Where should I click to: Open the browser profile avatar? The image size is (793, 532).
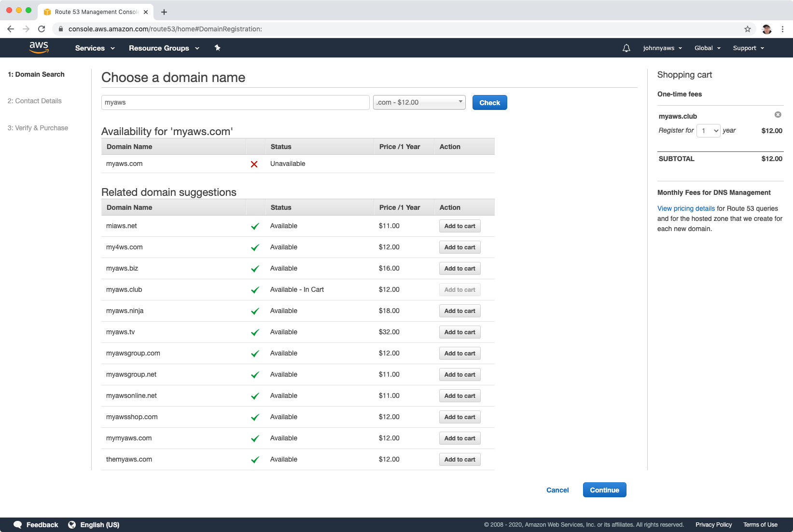(x=766, y=29)
